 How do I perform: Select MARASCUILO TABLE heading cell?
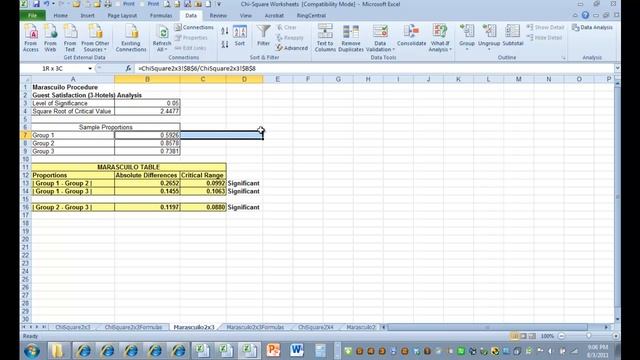pos(129,167)
